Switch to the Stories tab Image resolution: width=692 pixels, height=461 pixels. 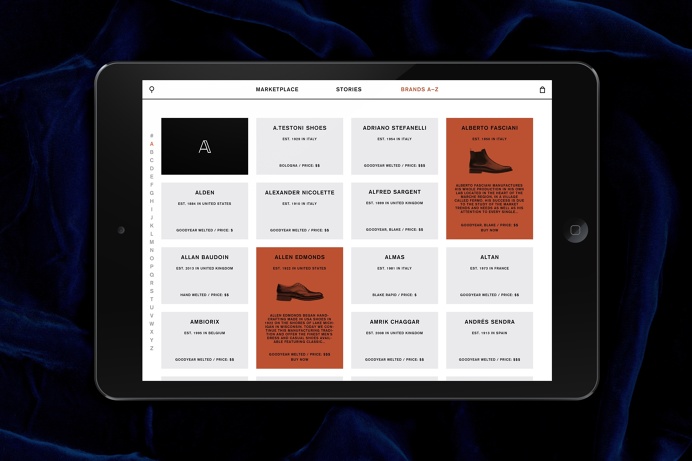pyautogui.click(x=349, y=89)
